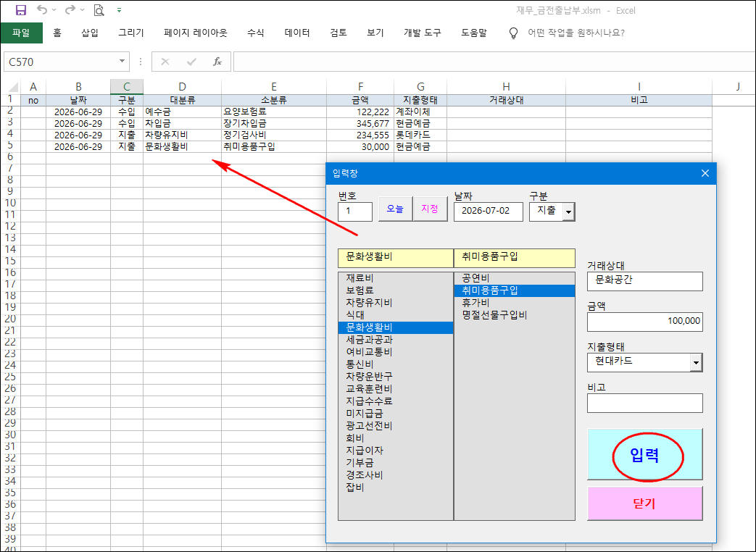Select 세금과공과 in the category list
This screenshot has width=756, height=552.
coord(396,340)
